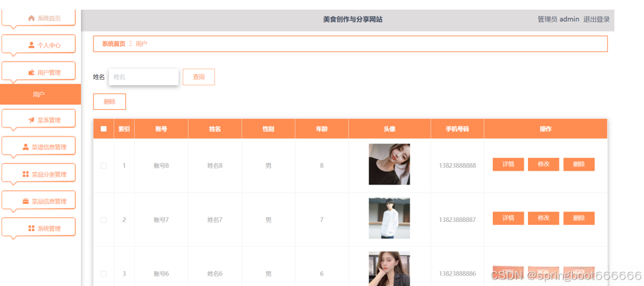Image resolution: width=644 pixels, height=286 pixels.
Task: Click the 姓名 search input field
Action: point(144,77)
